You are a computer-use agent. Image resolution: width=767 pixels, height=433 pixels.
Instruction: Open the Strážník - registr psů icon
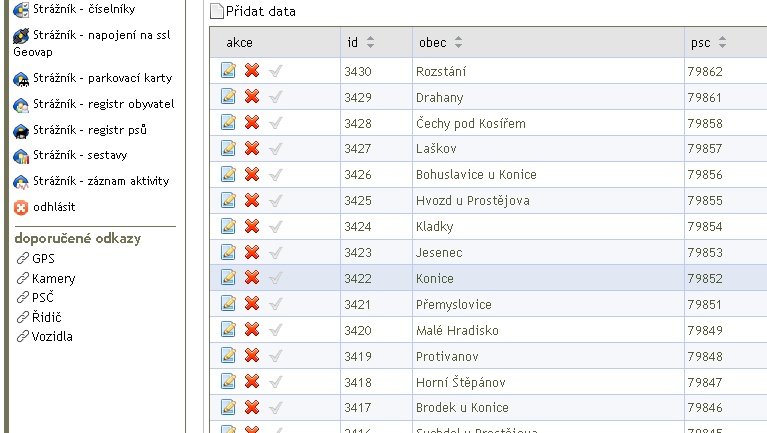point(21,131)
